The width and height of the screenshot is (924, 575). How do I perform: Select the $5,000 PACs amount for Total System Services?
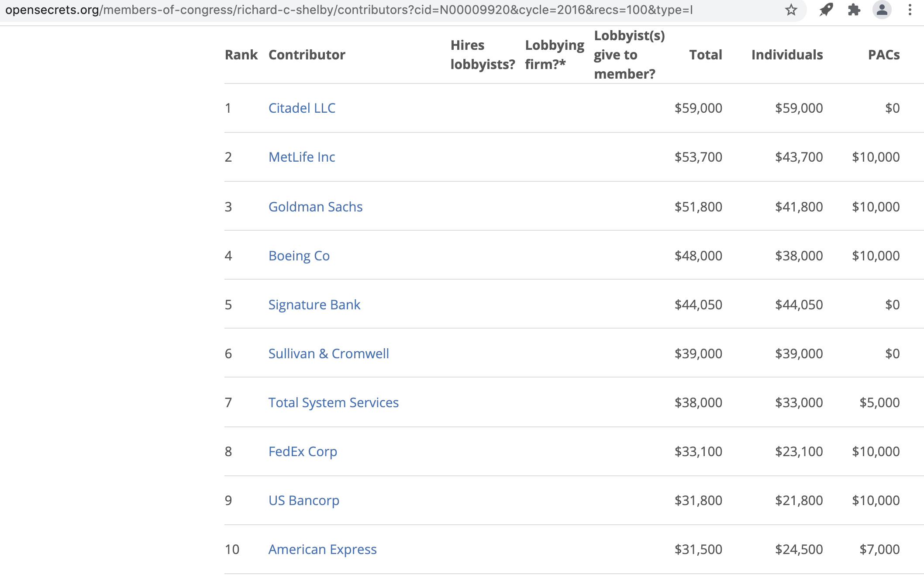(x=879, y=402)
